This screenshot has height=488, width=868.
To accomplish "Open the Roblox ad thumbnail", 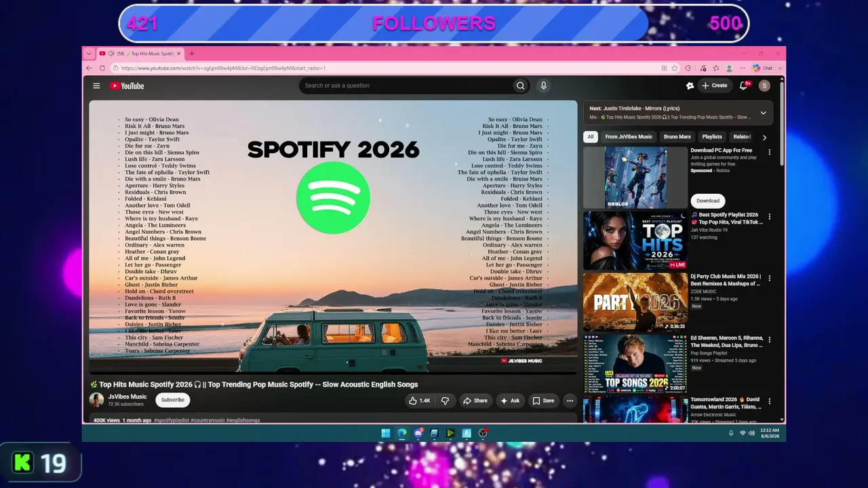I will pyautogui.click(x=635, y=178).
